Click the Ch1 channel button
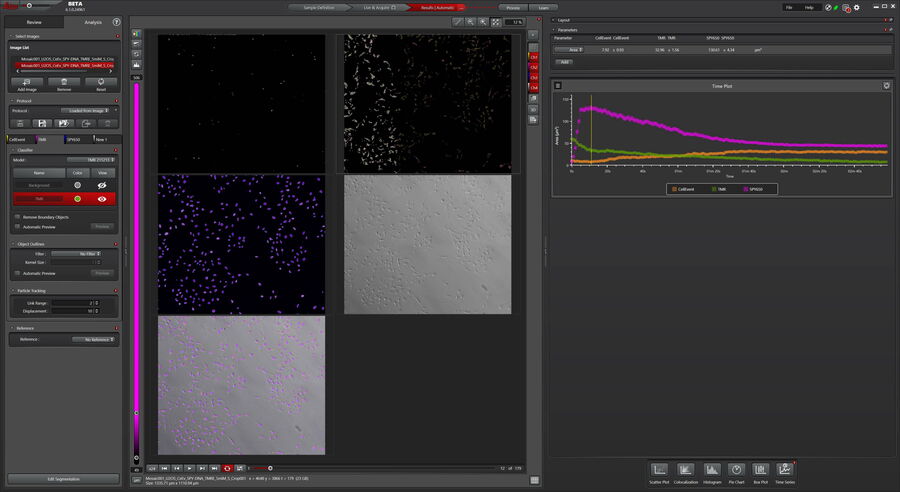900x492 pixels. (534, 57)
